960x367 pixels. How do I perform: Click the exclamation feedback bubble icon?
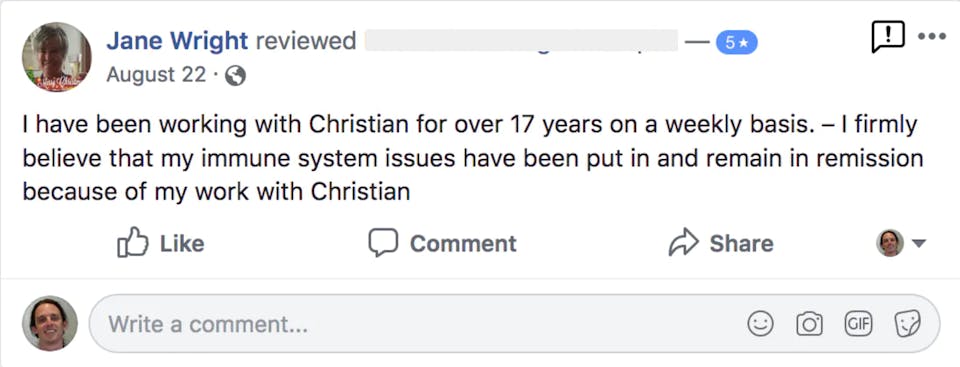[887, 37]
